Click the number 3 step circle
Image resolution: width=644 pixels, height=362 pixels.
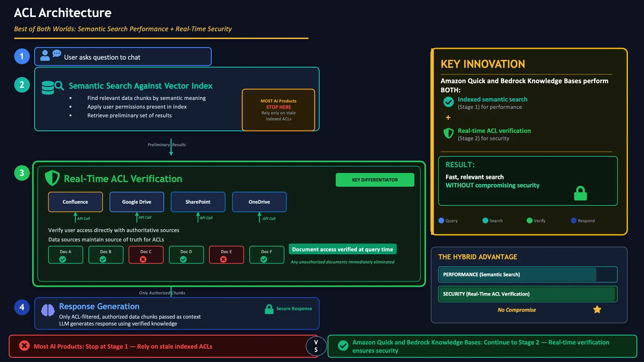[x=22, y=173]
